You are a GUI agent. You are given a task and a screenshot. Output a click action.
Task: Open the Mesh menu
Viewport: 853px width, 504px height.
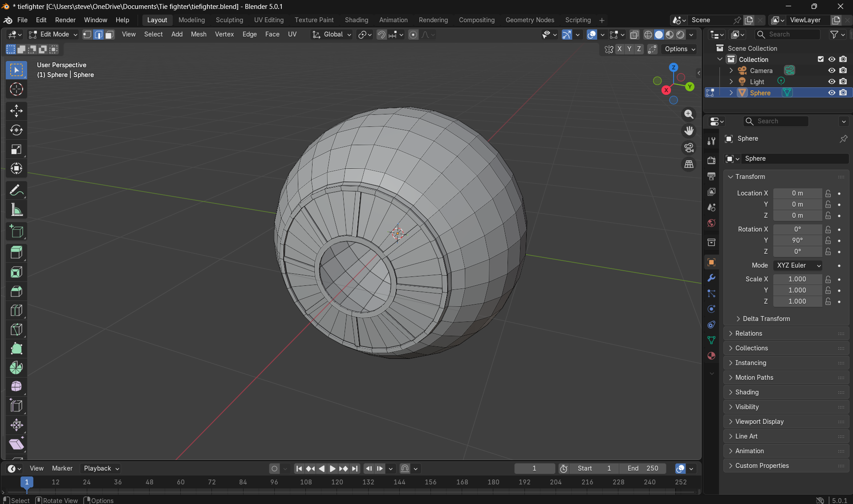point(199,34)
